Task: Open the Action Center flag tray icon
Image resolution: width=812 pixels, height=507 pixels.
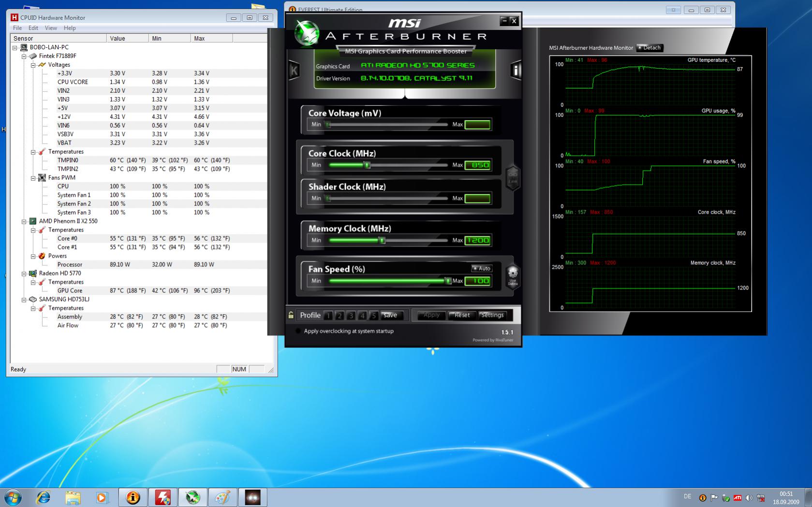Action: coord(714,498)
